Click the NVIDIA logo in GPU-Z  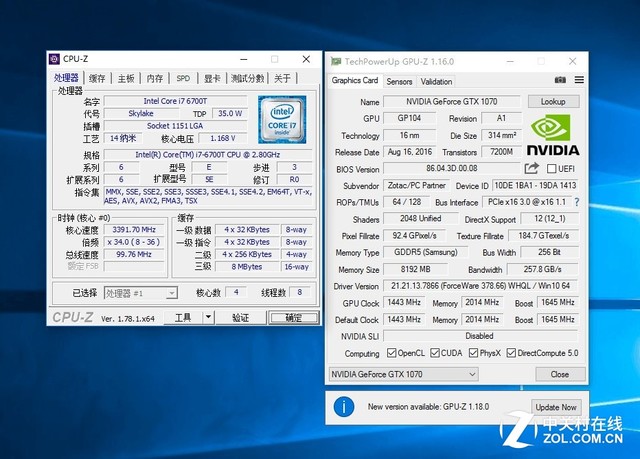pos(553,135)
